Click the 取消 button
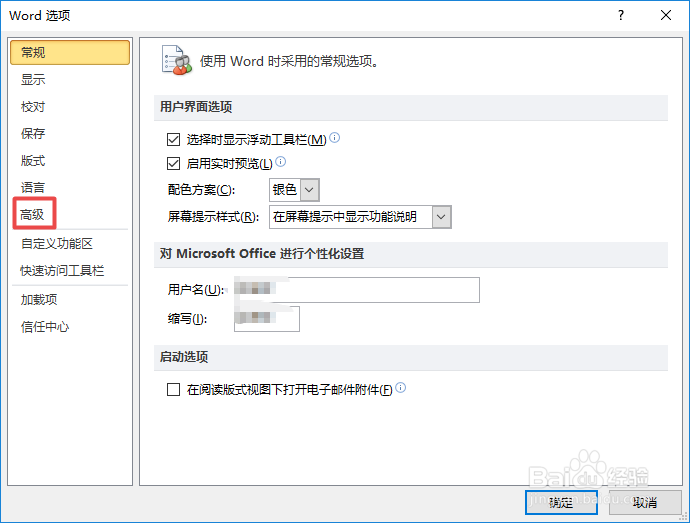Viewport: 690px width, 523px height. tap(645, 502)
